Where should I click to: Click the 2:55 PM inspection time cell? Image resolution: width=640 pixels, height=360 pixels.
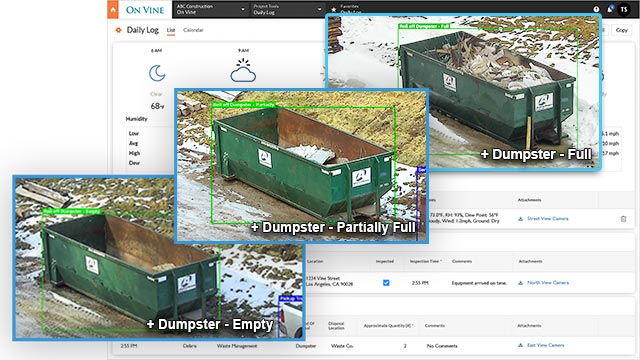click(420, 283)
